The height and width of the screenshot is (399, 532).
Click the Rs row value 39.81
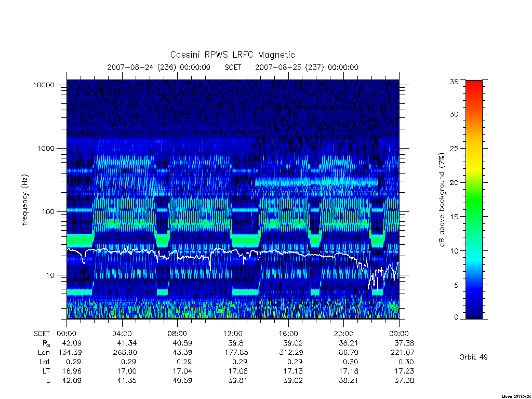(238, 343)
